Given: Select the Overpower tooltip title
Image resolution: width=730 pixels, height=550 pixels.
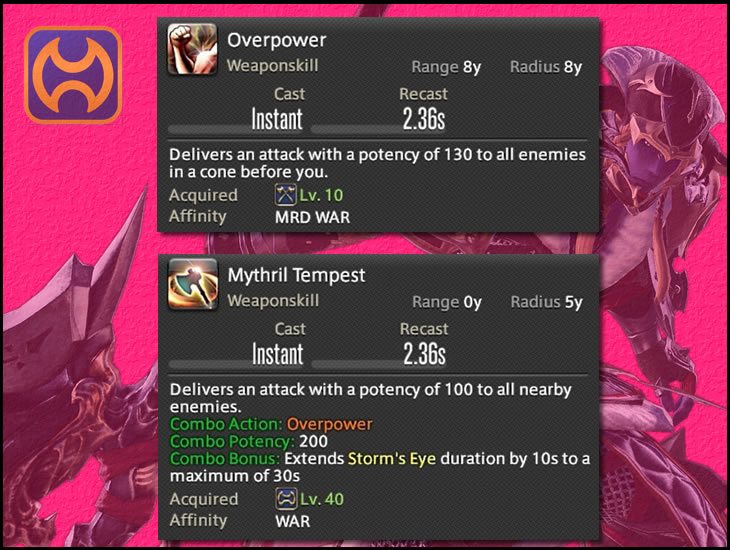Looking at the screenshot, I should (277, 41).
